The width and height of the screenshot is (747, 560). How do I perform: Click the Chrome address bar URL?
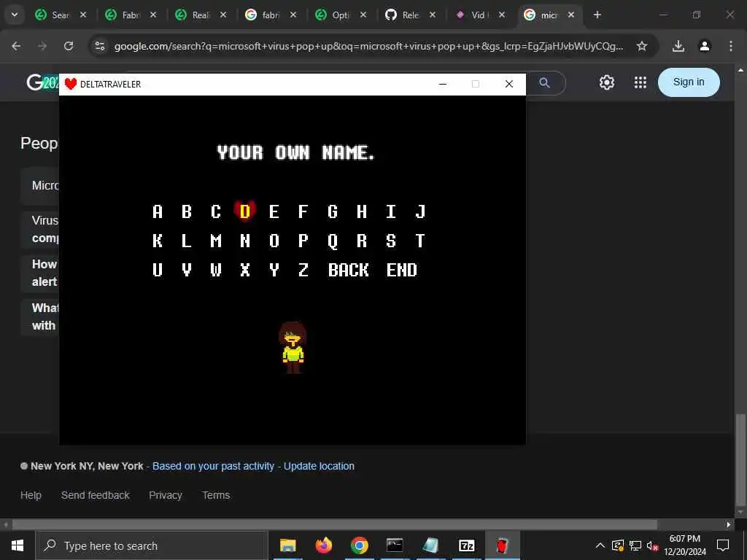point(368,46)
